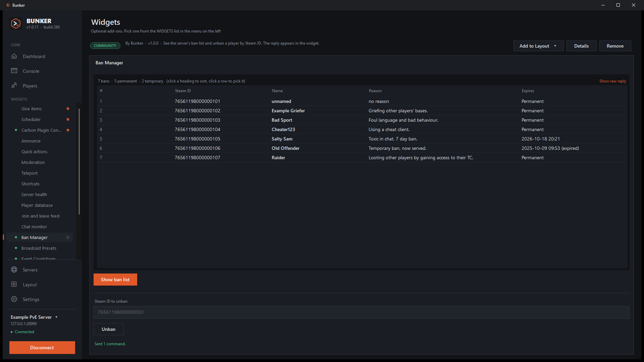Pick the Cheater123 ban row
The width and height of the screenshot is (644, 362).
coord(362,129)
